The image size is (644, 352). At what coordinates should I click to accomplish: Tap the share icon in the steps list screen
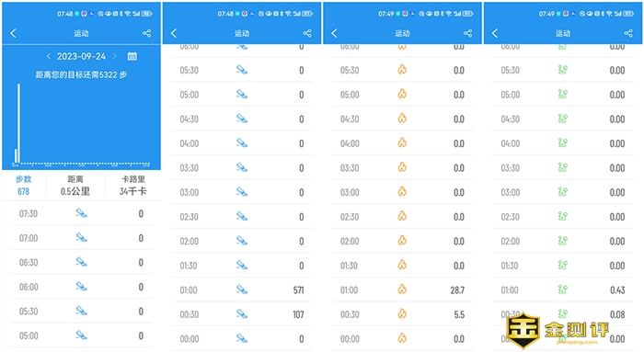coord(307,33)
